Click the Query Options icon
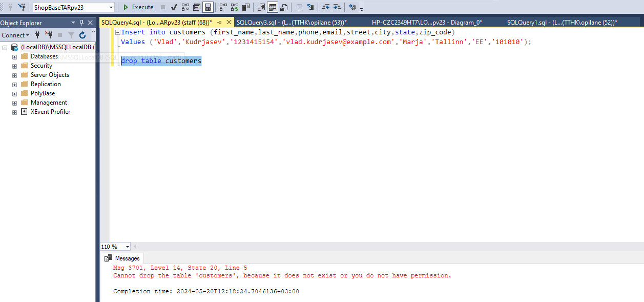Screen dimensions: 644x302 [x=197, y=7]
